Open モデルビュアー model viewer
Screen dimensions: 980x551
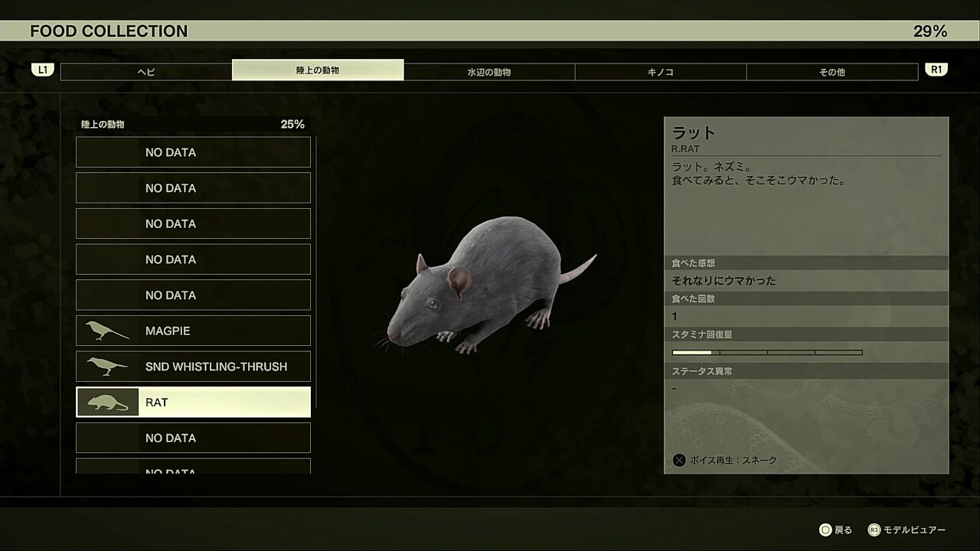[x=915, y=530]
